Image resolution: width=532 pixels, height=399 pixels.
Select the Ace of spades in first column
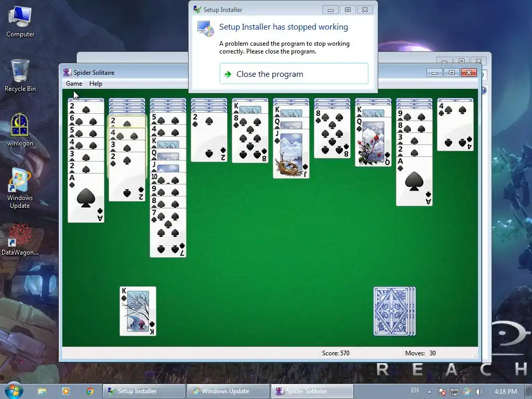(86, 198)
